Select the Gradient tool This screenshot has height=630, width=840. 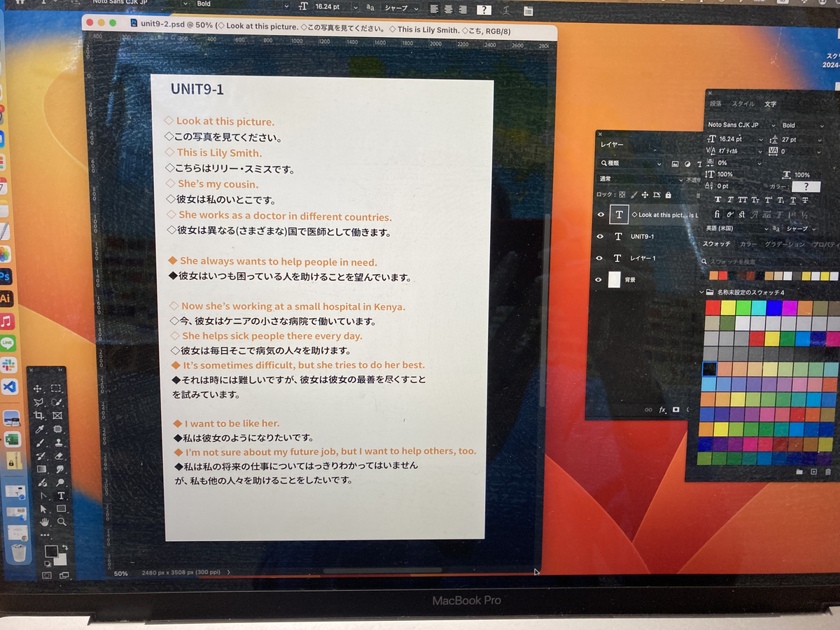[x=41, y=469]
